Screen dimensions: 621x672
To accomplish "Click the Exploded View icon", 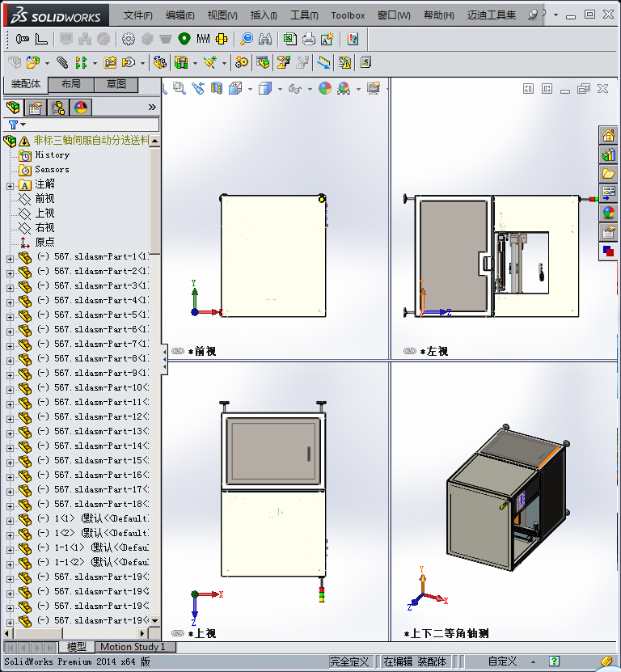I will 283,62.
